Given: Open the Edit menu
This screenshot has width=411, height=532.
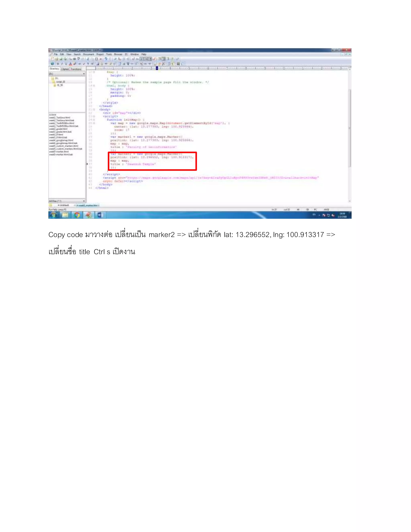Looking at the screenshot, I should click(x=62, y=54).
